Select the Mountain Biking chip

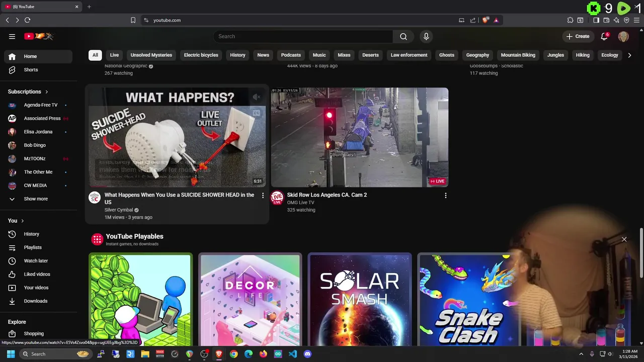pos(518,55)
